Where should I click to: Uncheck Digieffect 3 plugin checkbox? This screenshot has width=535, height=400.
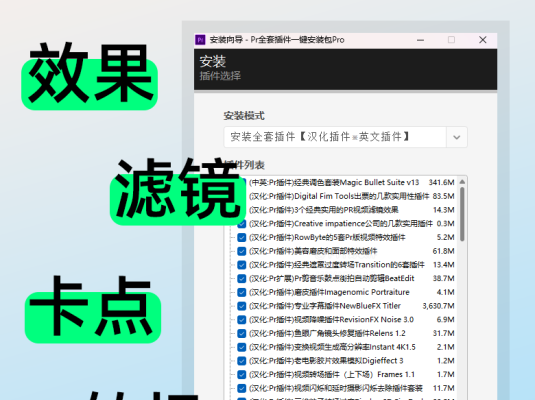242,361
